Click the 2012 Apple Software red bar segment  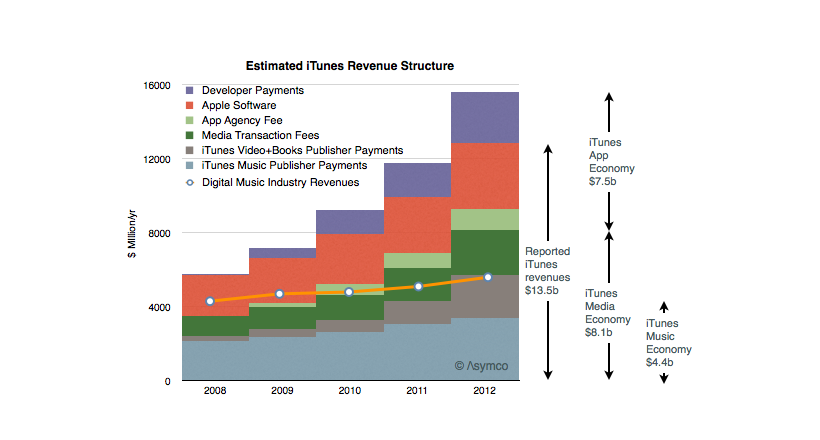pos(485,176)
